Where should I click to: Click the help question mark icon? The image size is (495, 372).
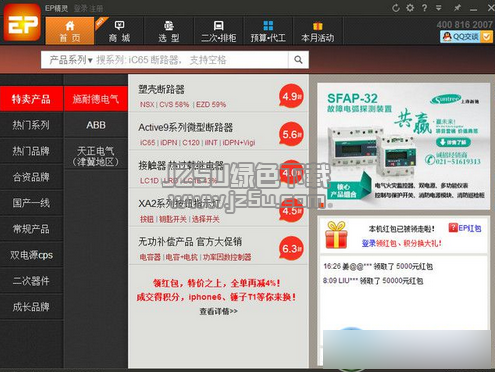click(424, 8)
